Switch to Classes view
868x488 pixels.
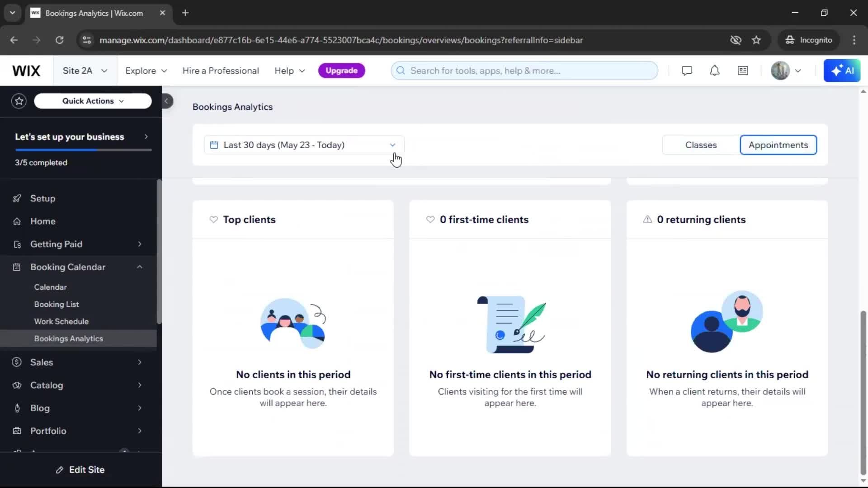tap(701, 145)
